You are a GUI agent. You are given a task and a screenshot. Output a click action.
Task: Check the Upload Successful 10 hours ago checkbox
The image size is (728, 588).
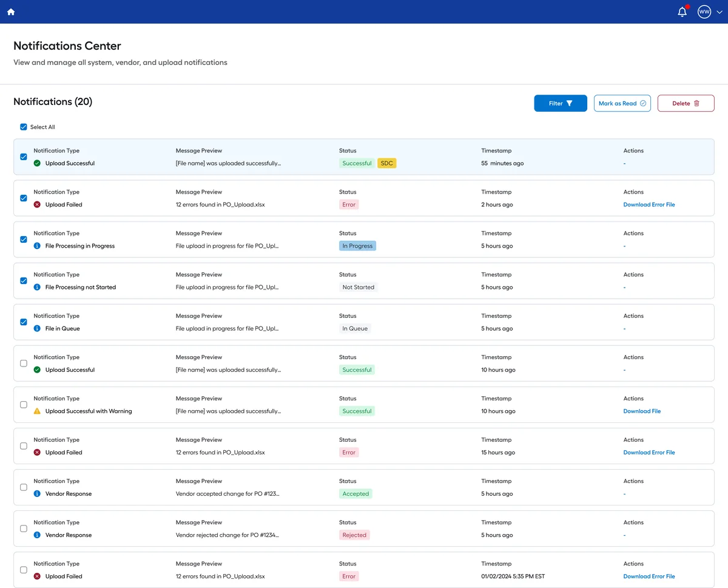24,363
